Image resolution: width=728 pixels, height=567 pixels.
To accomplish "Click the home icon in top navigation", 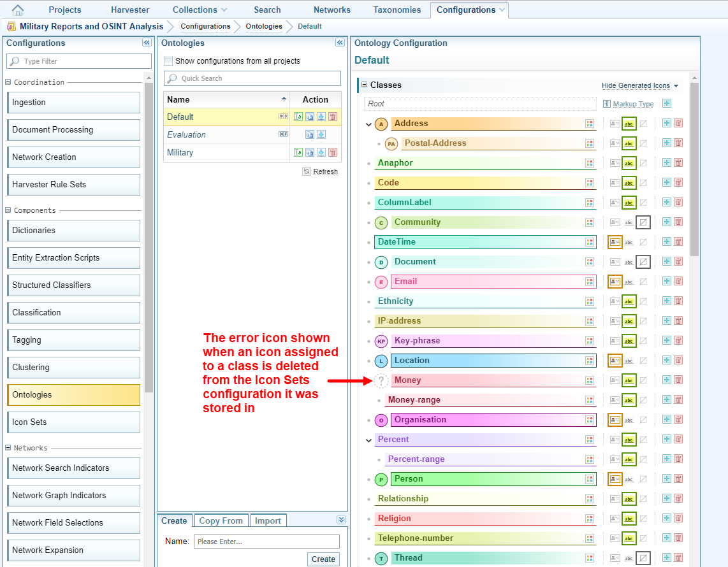I will (x=18, y=10).
